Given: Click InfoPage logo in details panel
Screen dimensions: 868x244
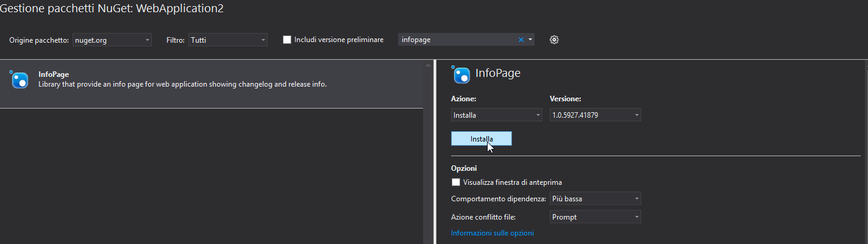Looking at the screenshot, I should [461, 74].
